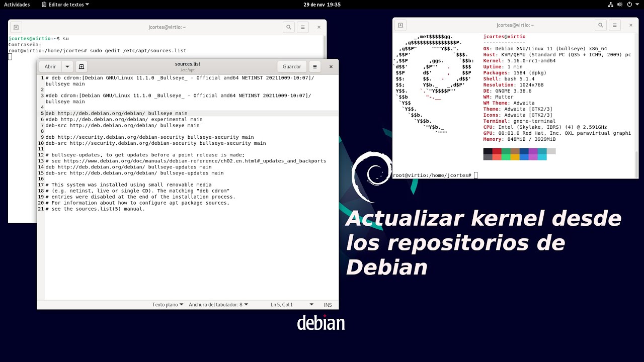Click the debian-reference URL comment line
Image resolution: width=644 pixels, height=362 pixels.
click(186, 161)
